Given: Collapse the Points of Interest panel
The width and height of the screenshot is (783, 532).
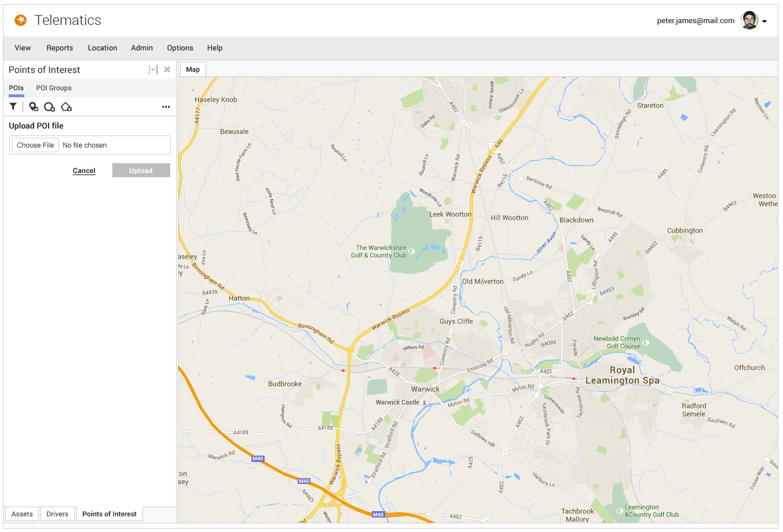Looking at the screenshot, I should 153,69.
